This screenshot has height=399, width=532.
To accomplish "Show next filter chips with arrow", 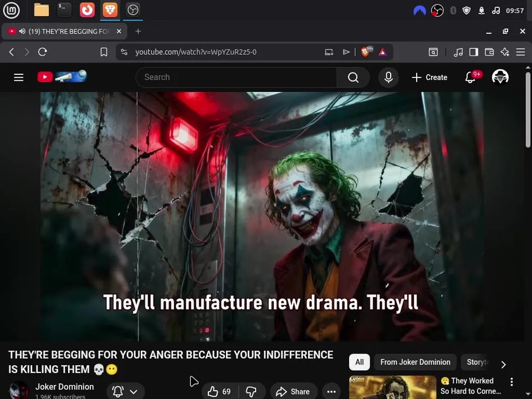I will point(504,364).
